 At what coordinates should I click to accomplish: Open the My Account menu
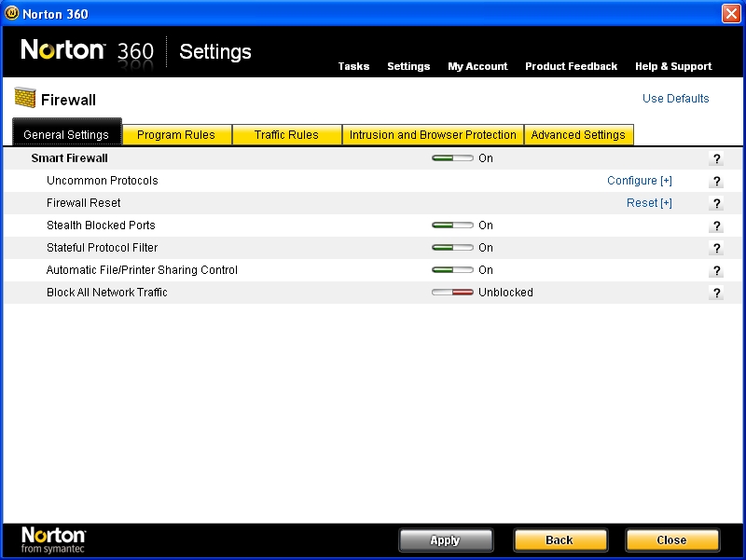coord(477,66)
